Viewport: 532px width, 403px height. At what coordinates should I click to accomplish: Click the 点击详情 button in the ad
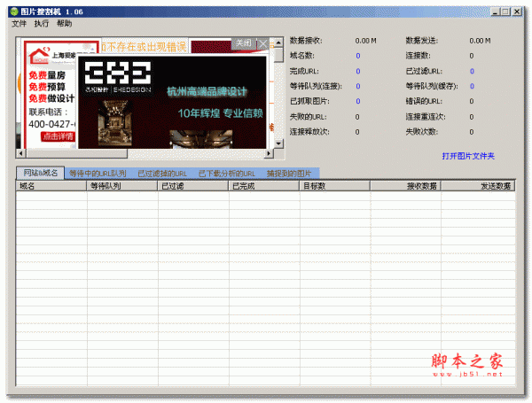(58, 136)
